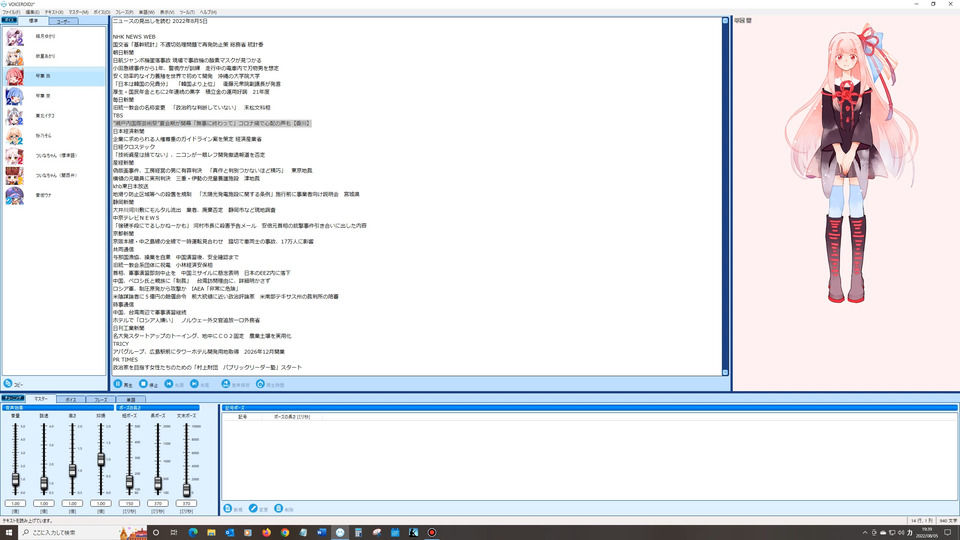Open Microsoft Edge from the taskbar
Image resolution: width=960 pixels, height=540 pixels.
(x=193, y=533)
